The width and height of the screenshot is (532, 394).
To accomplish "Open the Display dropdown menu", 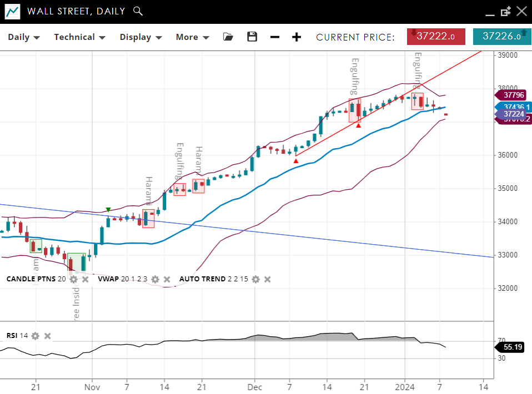I will coord(140,37).
